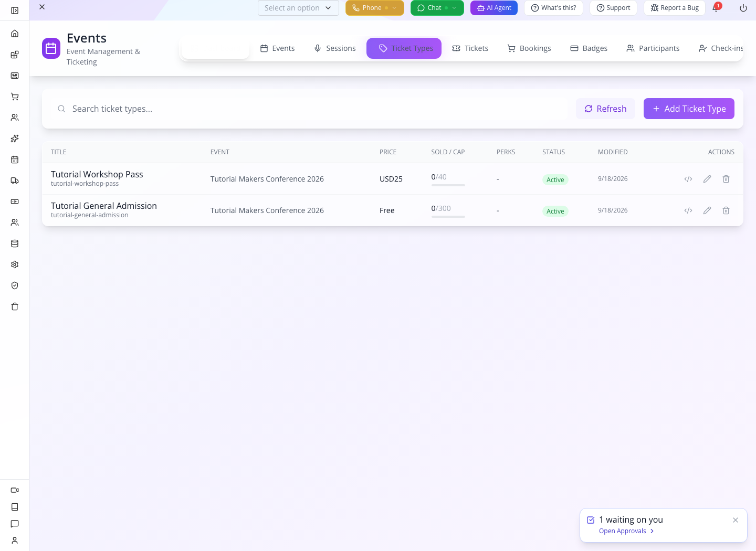
Task: Edit the Tutorial General Admission ticket type
Action: pos(707,210)
